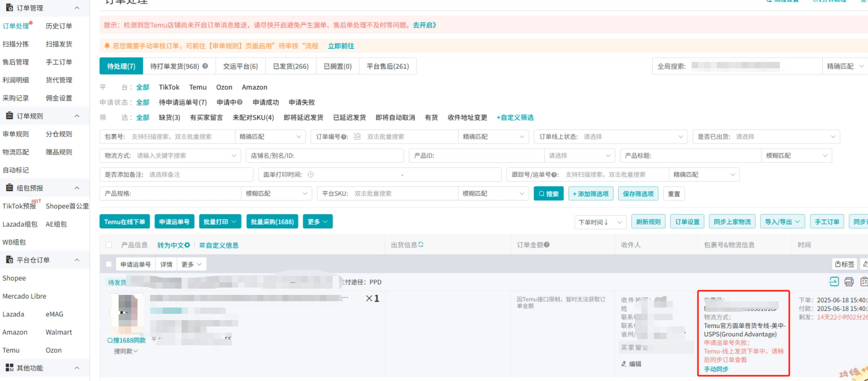Screen dimensions: 868x381
Task: Click the gear icon next to 转为中文
Action: click(187, 245)
